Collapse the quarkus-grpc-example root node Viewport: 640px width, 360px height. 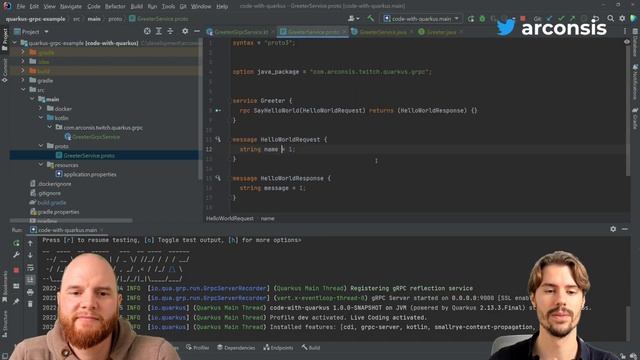point(15,43)
